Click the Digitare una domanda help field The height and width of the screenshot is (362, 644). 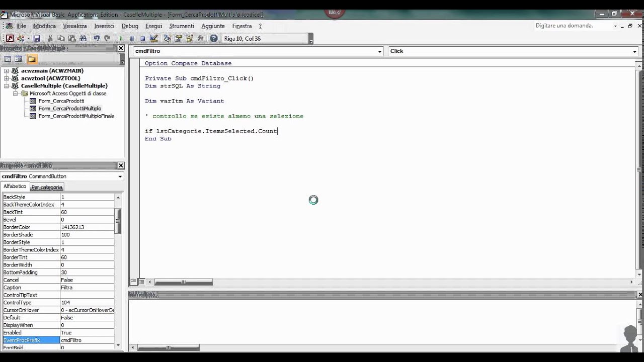572,26
